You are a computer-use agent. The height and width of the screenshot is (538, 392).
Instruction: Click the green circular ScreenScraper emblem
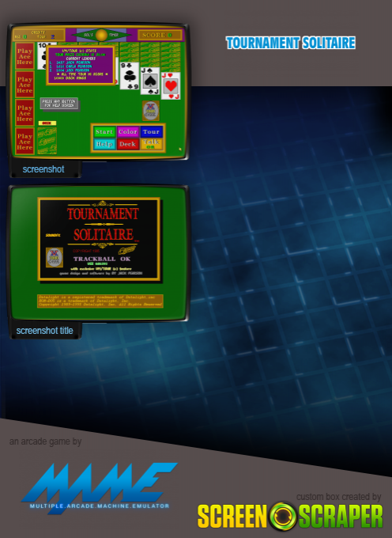[283, 516]
